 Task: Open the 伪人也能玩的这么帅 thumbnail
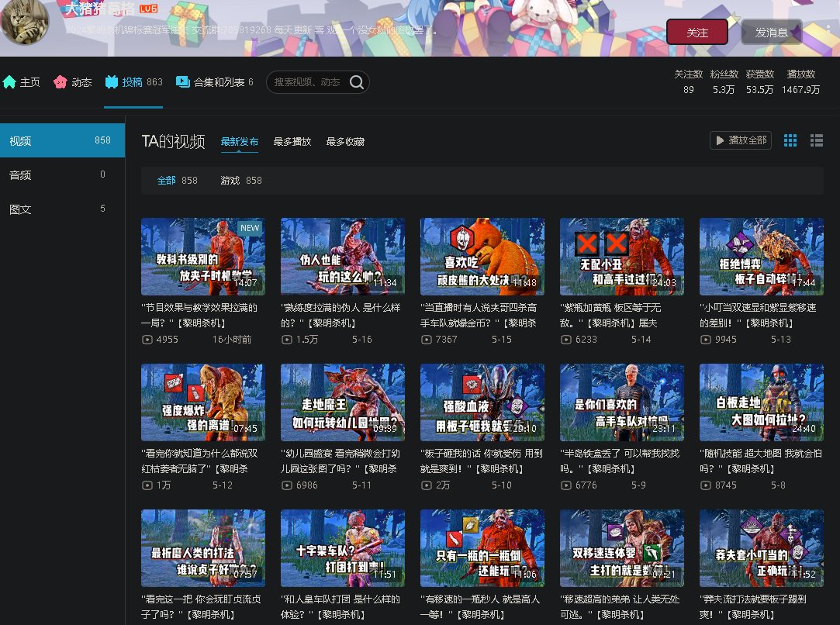[343, 257]
